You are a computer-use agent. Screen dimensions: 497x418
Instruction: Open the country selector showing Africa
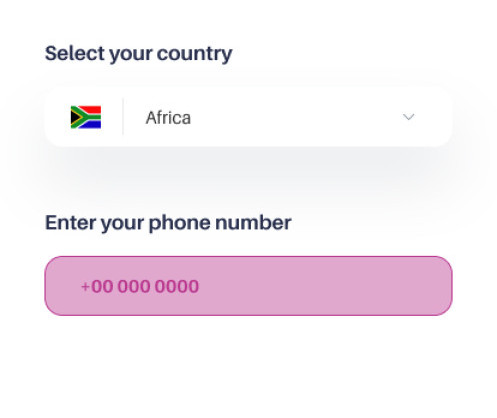pyautogui.click(x=248, y=117)
